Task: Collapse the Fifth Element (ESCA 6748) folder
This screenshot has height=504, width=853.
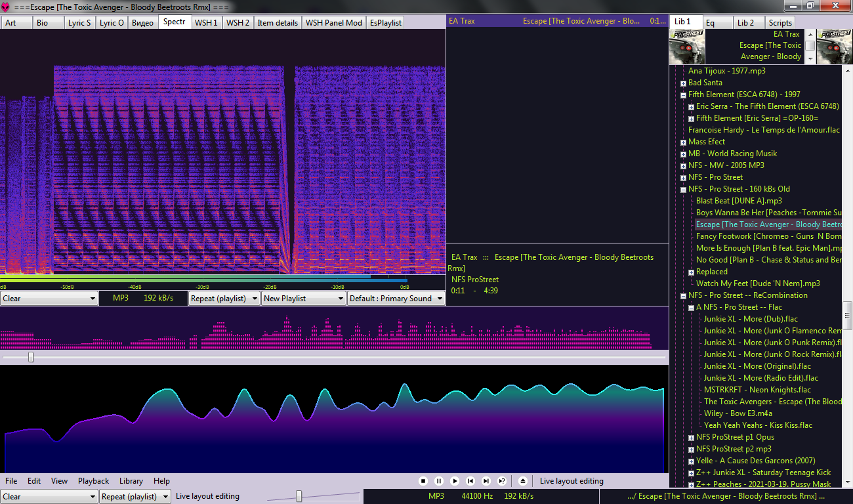Action: [x=683, y=95]
